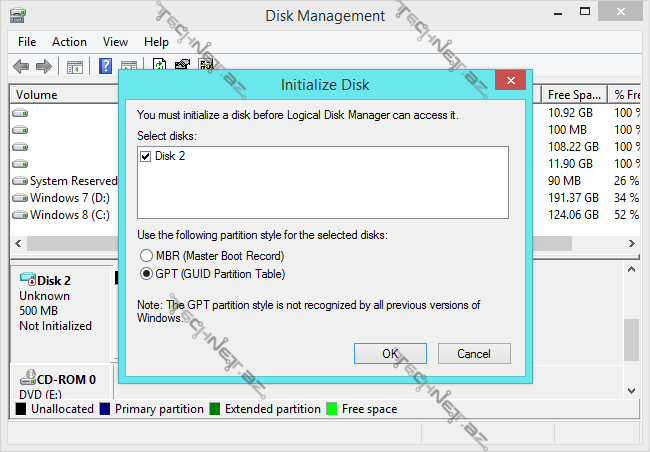Choose GPT (GUID Partition Table) option
Screen dimensions: 650x452
tap(147, 273)
